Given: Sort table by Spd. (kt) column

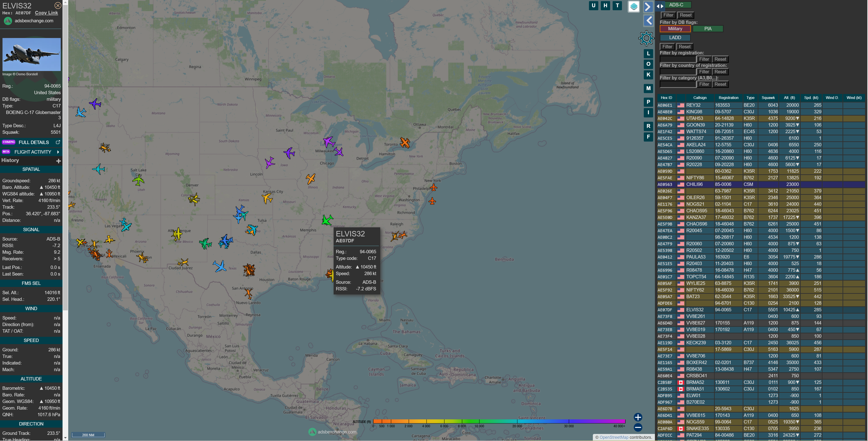Looking at the screenshot, I should [811, 98].
